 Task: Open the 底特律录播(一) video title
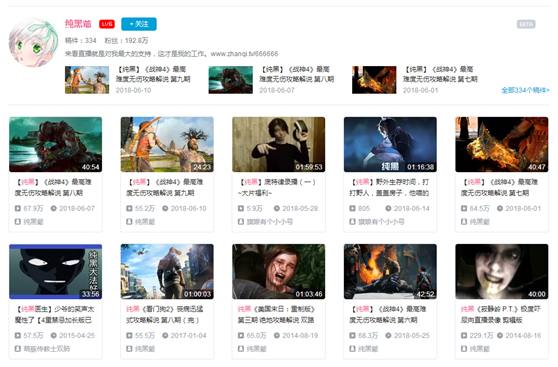pyautogui.click(x=277, y=187)
